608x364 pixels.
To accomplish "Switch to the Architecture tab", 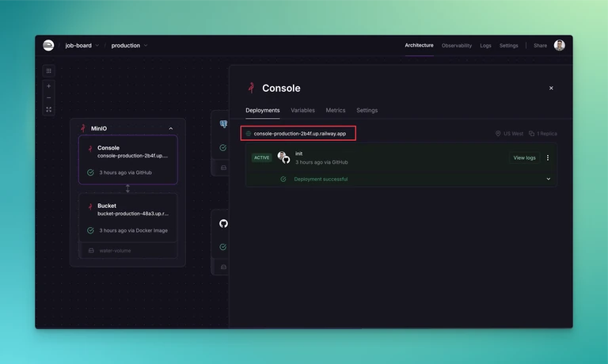I will point(419,45).
